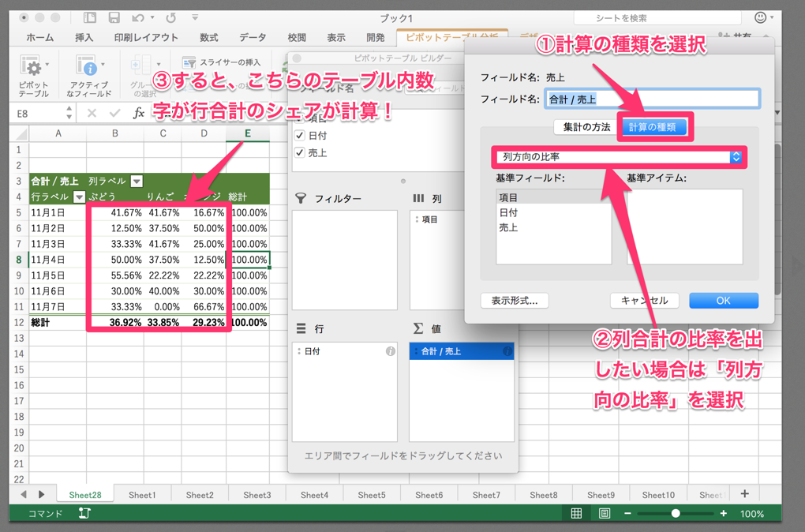The height and width of the screenshot is (532, 805).
Task: Switch to Sheet10 tab
Action: tap(658, 495)
